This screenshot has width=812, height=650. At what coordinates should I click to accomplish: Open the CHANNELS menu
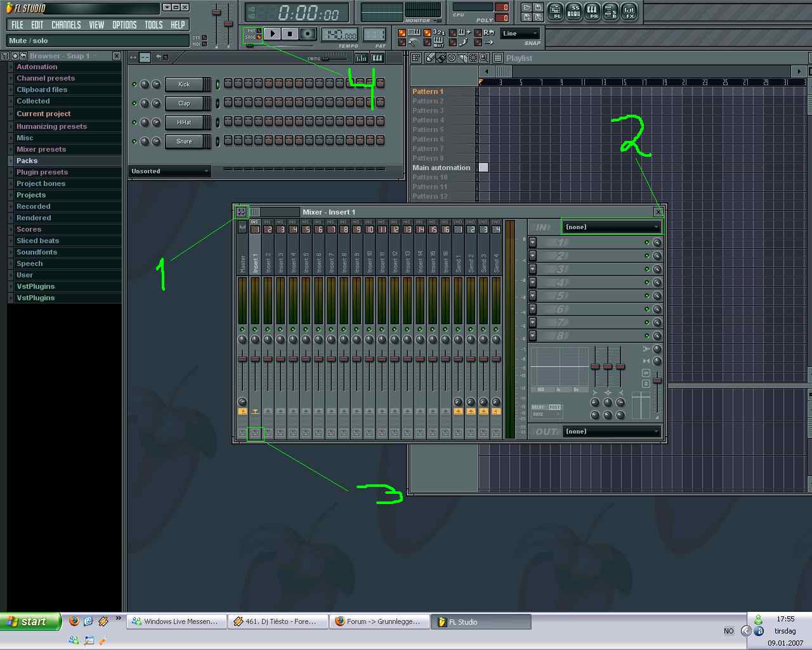[66, 25]
